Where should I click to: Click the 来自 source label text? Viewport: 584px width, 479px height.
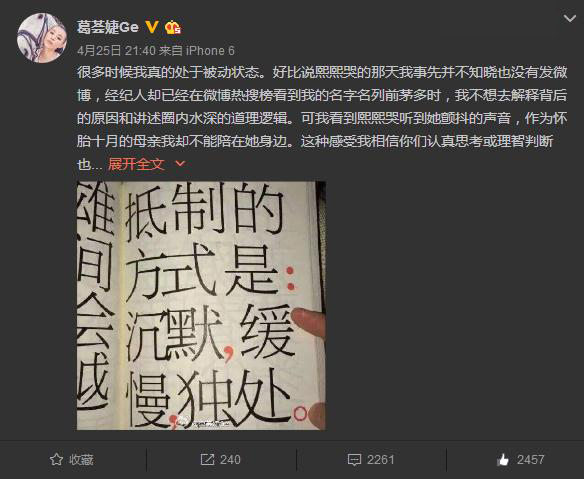tap(171, 51)
